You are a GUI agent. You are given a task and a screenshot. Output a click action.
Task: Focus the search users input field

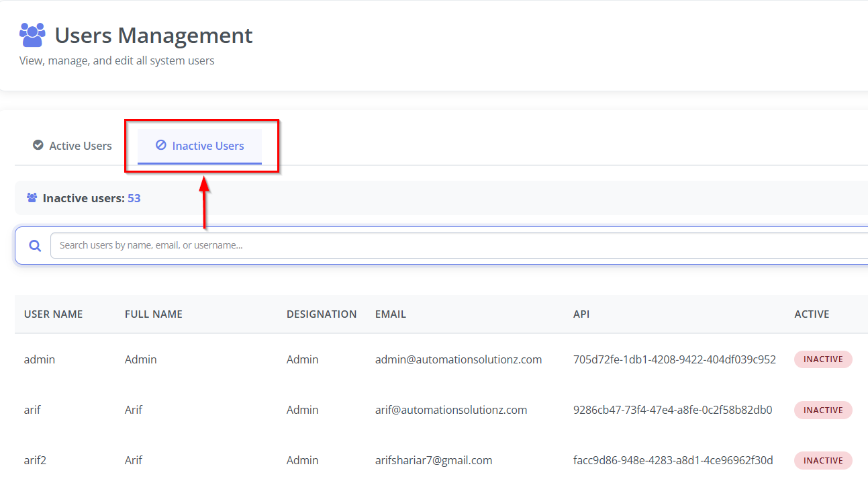click(x=456, y=245)
